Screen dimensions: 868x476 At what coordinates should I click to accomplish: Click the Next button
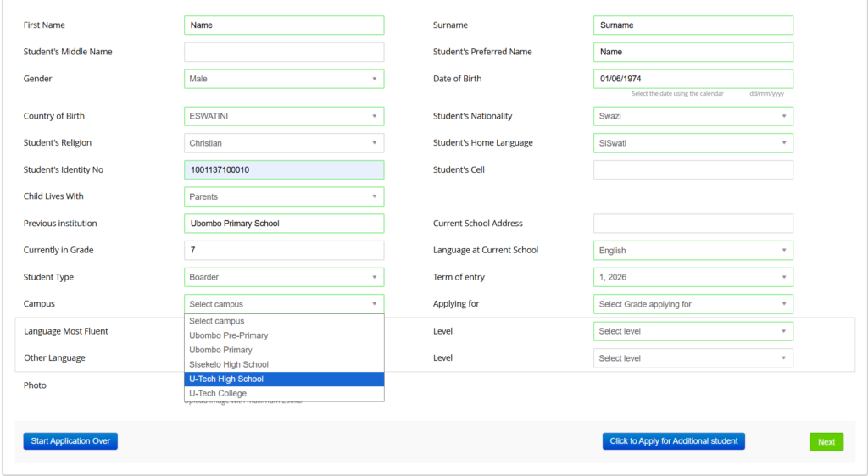(x=826, y=442)
